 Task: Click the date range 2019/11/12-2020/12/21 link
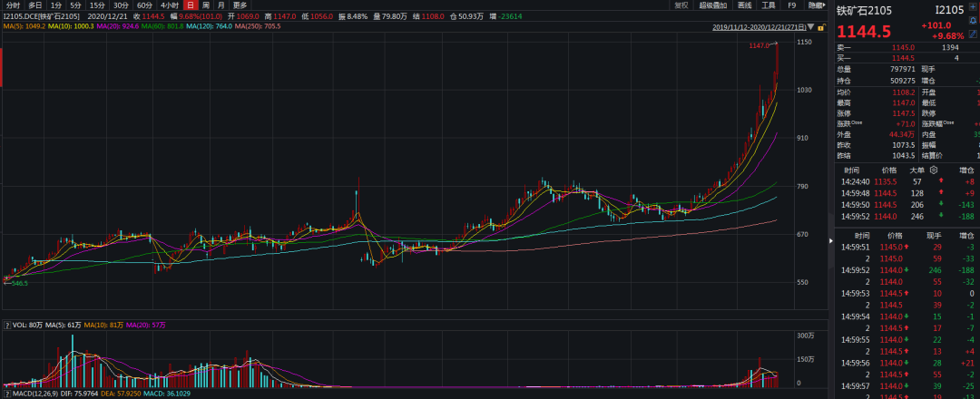pyautogui.click(x=759, y=27)
